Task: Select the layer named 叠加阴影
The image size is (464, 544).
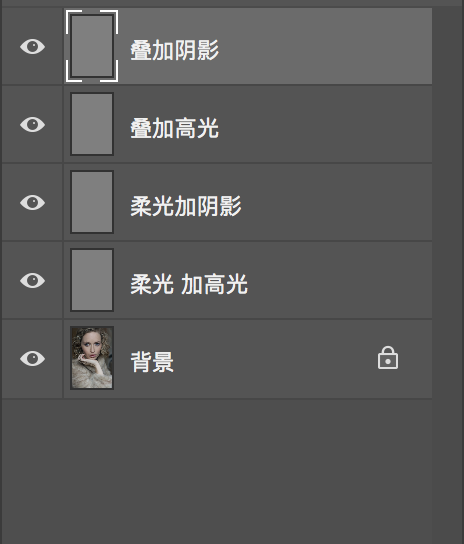Action: [x=175, y=50]
